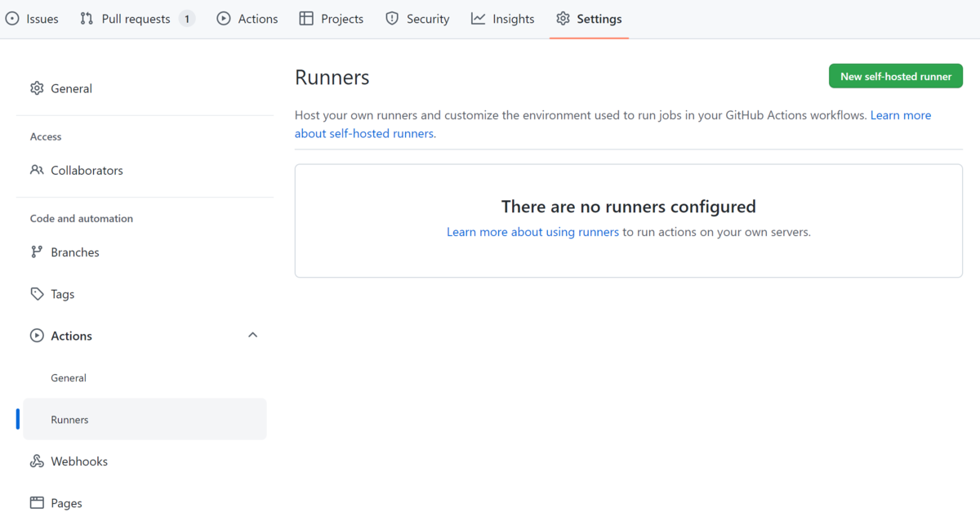Click 'There are no runners configured' text
The image size is (980, 517).
pyautogui.click(x=629, y=207)
